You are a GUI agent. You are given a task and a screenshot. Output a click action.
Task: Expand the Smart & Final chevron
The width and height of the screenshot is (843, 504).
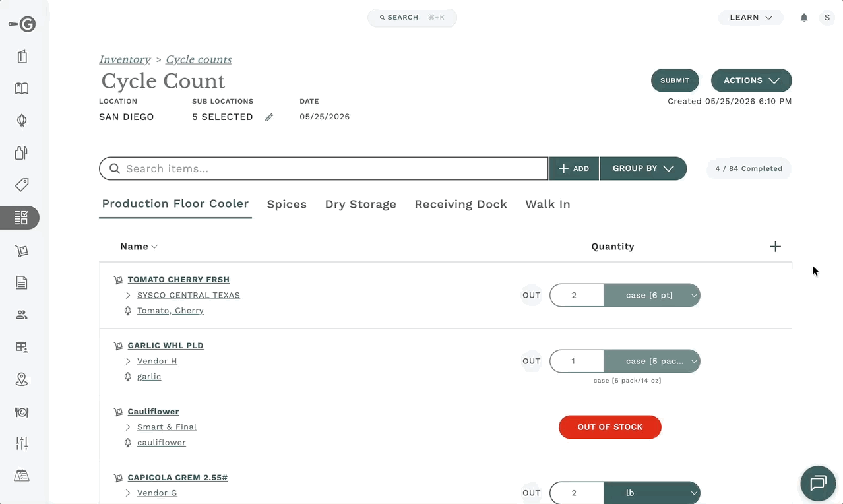[x=128, y=427]
